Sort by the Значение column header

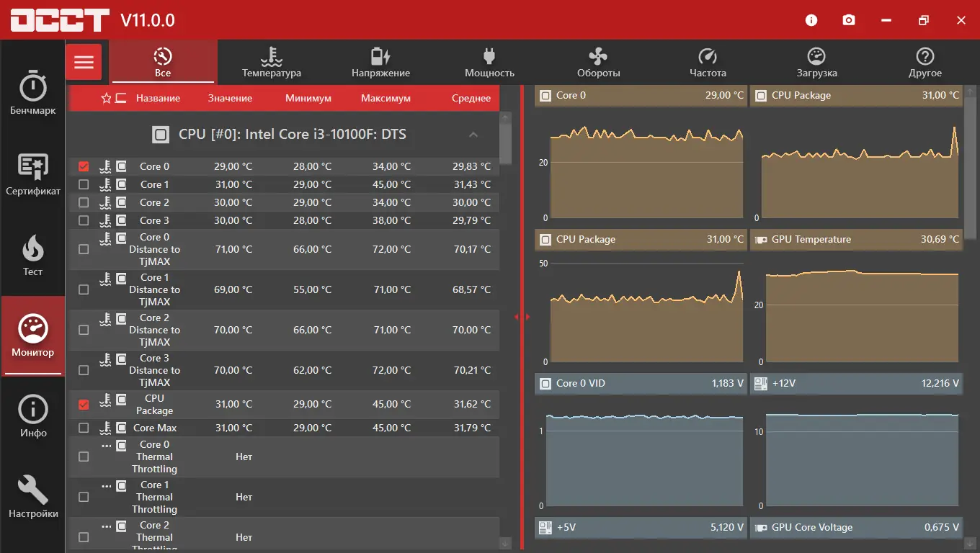(230, 98)
